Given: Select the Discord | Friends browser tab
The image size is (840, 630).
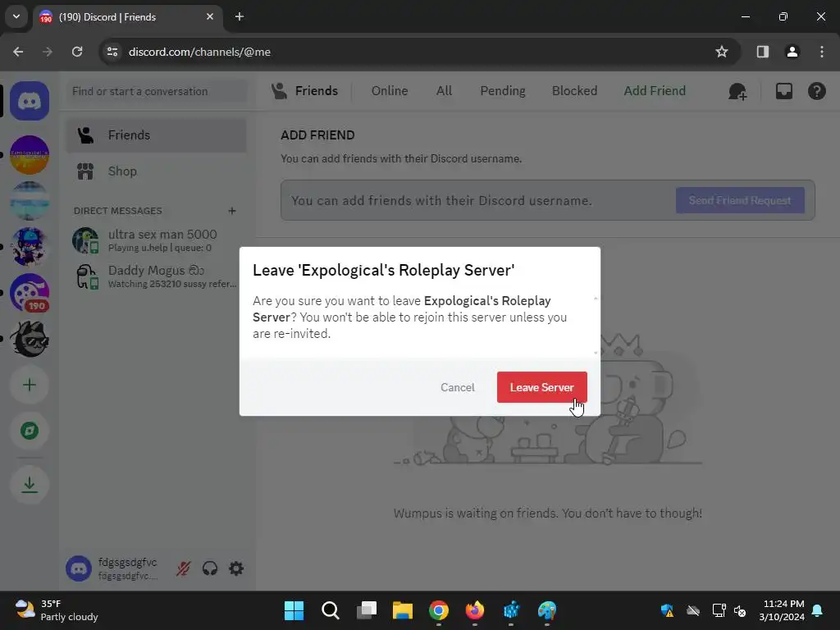Looking at the screenshot, I should tap(128, 17).
